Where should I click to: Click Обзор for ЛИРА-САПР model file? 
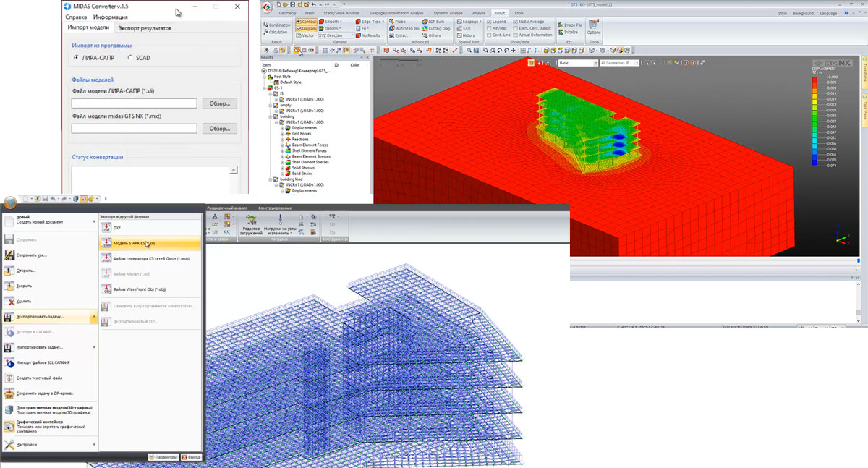(x=219, y=103)
